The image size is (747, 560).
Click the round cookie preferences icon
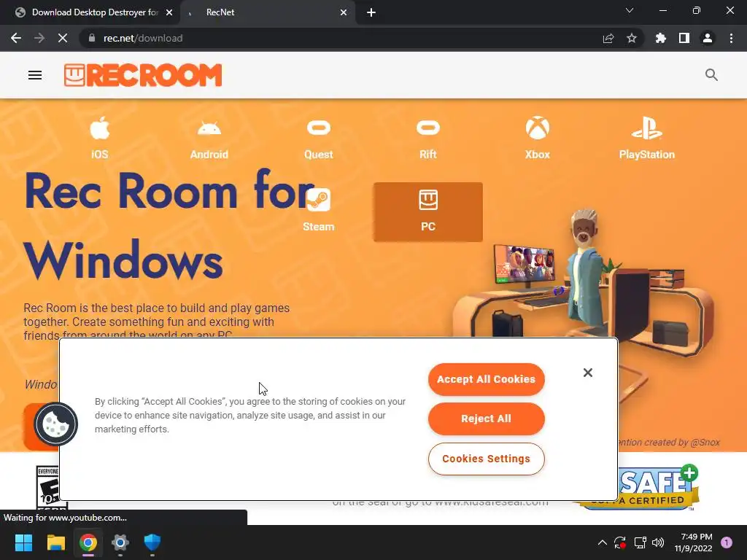(55, 424)
